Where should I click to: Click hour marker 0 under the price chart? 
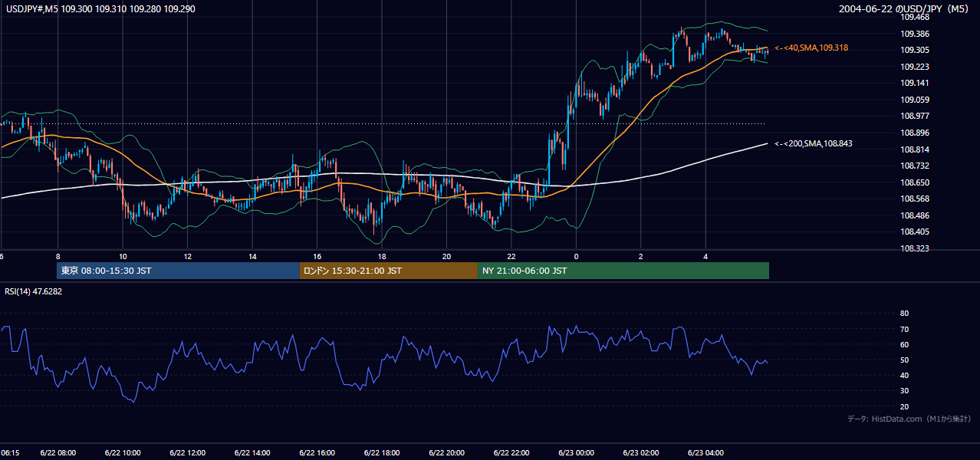[576, 257]
